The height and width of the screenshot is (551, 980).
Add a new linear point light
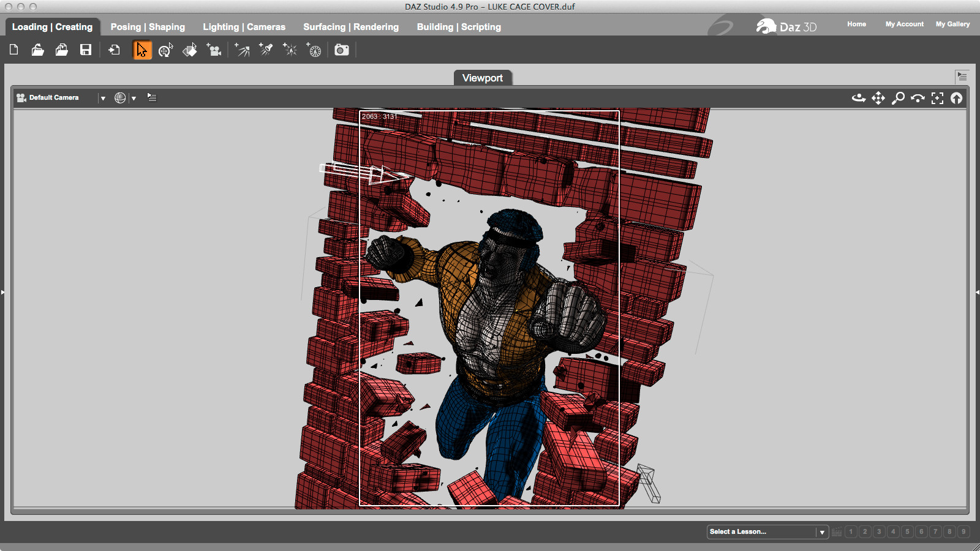314,50
